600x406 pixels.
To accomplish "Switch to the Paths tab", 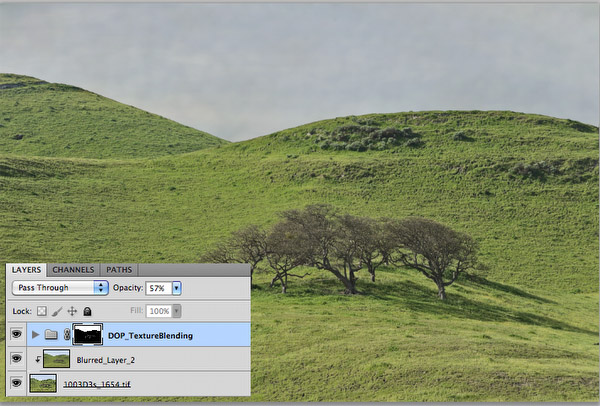I will [x=119, y=270].
